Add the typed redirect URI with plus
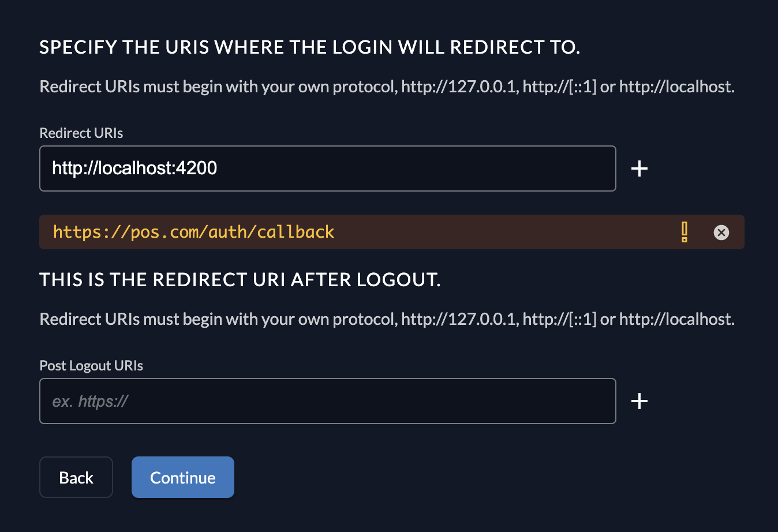The width and height of the screenshot is (778, 532). pyautogui.click(x=639, y=168)
